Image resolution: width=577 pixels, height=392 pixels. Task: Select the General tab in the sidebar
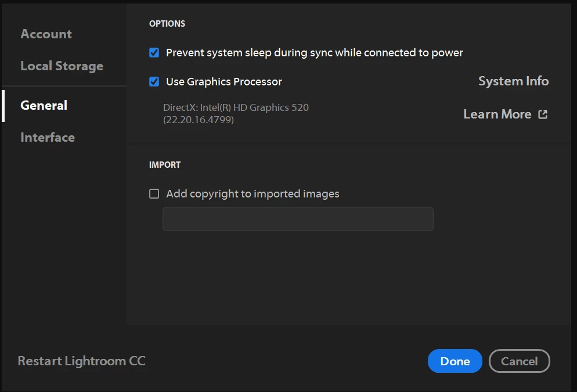point(44,105)
